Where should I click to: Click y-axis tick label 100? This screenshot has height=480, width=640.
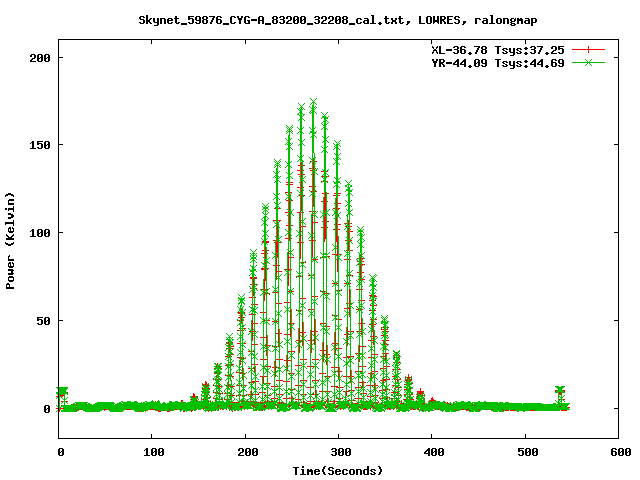[x=40, y=233]
